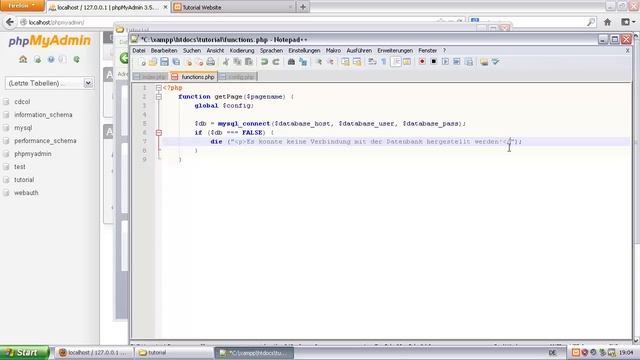Click the Cut scissors icon
The height and width of the screenshot is (360, 640).
[x=226, y=62]
